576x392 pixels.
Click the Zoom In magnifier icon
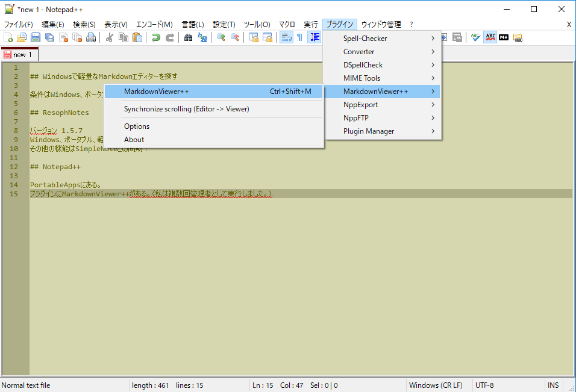(221, 37)
